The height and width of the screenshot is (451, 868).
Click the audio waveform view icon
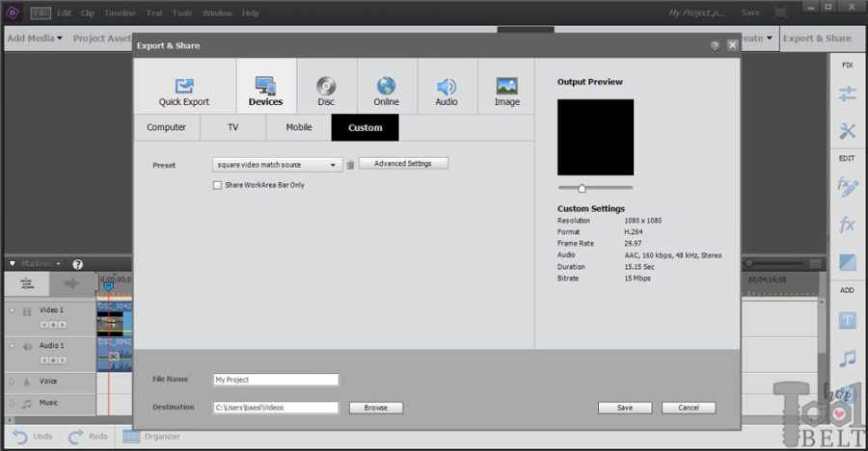point(70,284)
